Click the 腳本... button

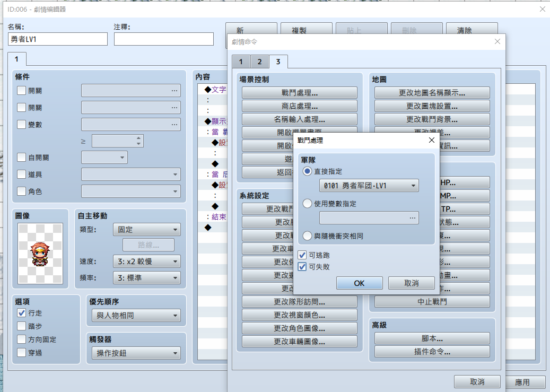point(432,338)
